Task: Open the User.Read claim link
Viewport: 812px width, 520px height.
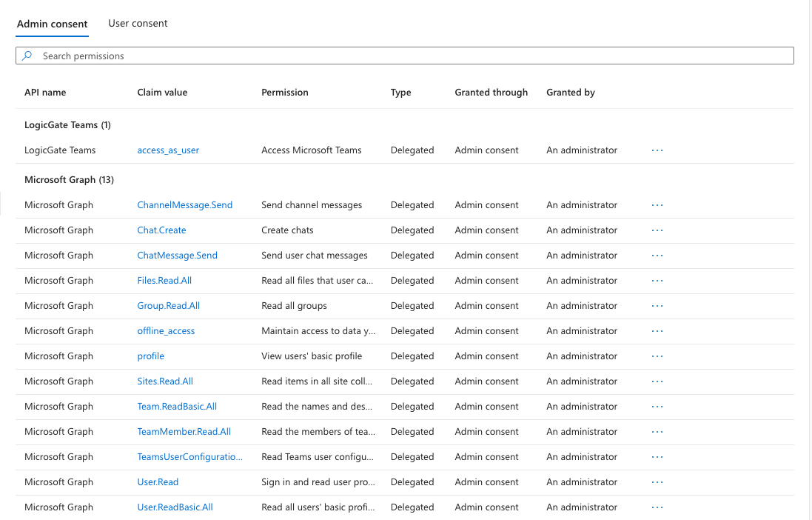Action: (158, 482)
